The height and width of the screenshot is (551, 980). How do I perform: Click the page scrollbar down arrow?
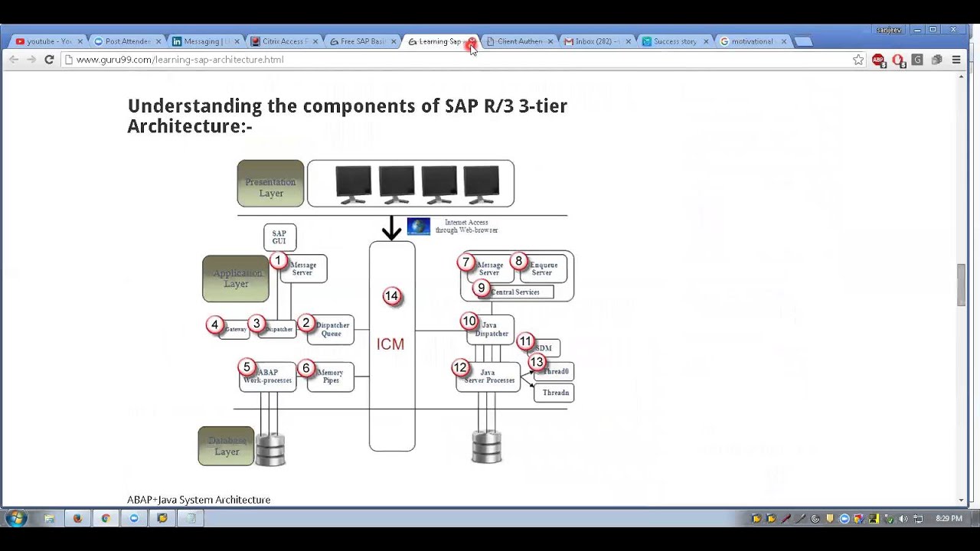tap(962, 500)
